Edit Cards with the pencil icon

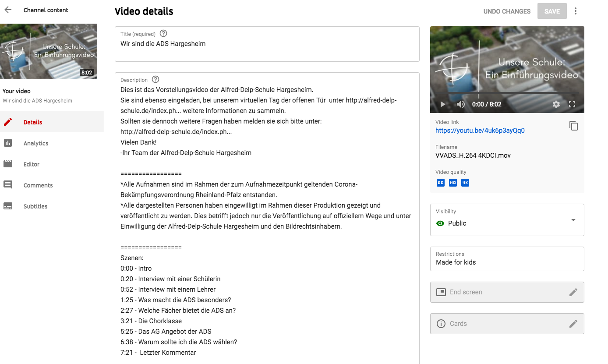point(573,324)
